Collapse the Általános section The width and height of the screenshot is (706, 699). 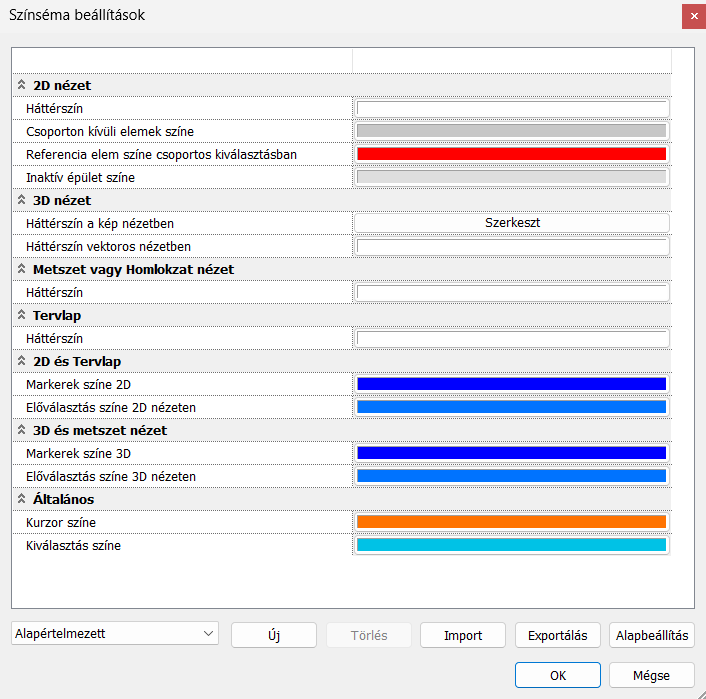21,498
